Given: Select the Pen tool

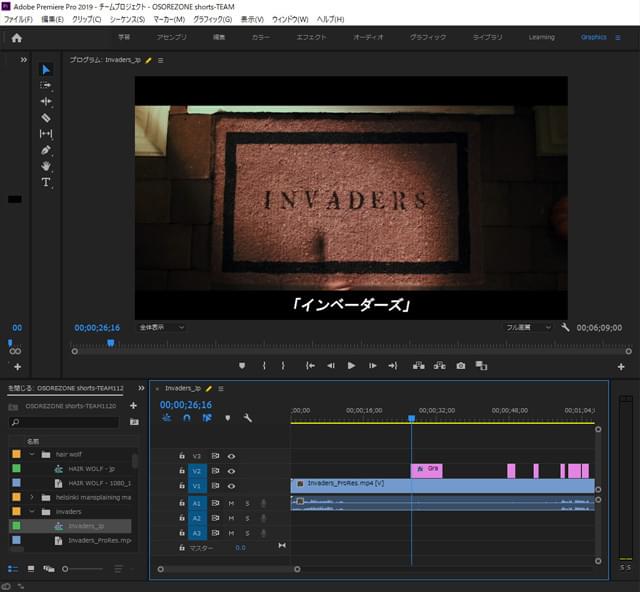Looking at the screenshot, I should pos(46,150).
